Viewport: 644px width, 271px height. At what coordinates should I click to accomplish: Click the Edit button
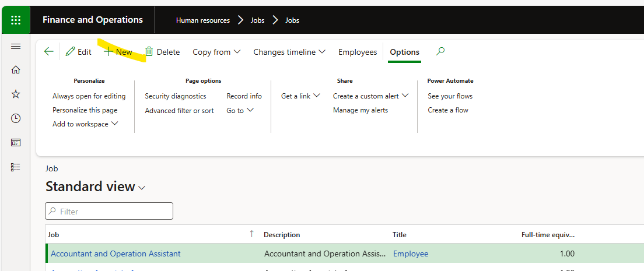(79, 52)
